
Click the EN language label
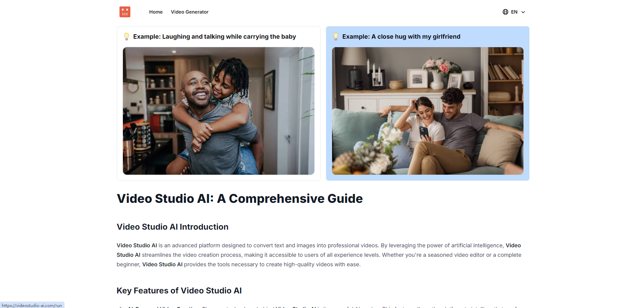coord(514,12)
